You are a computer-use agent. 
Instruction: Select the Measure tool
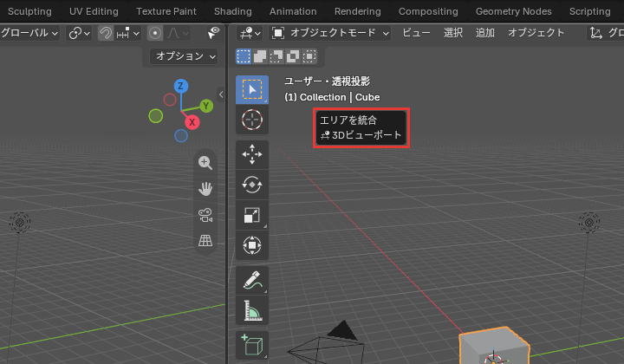[x=252, y=310]
